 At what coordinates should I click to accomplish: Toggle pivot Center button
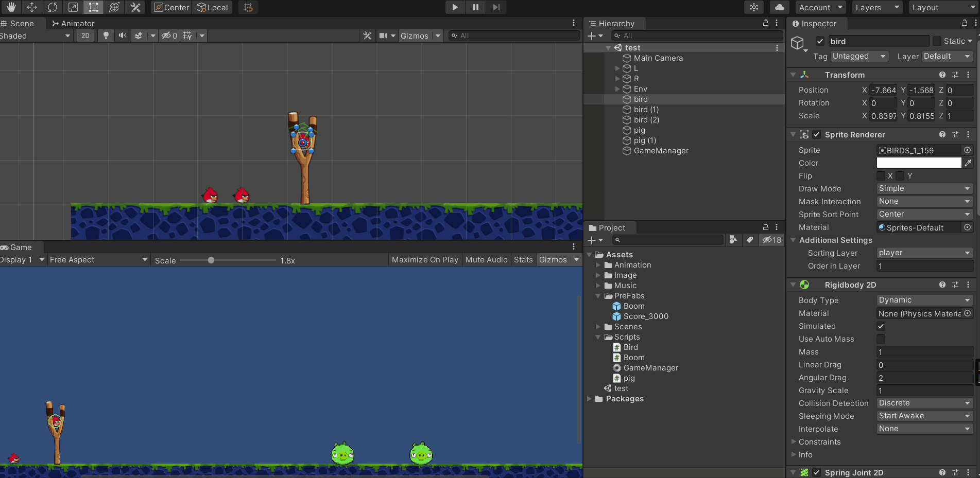(x=171, y=7)
